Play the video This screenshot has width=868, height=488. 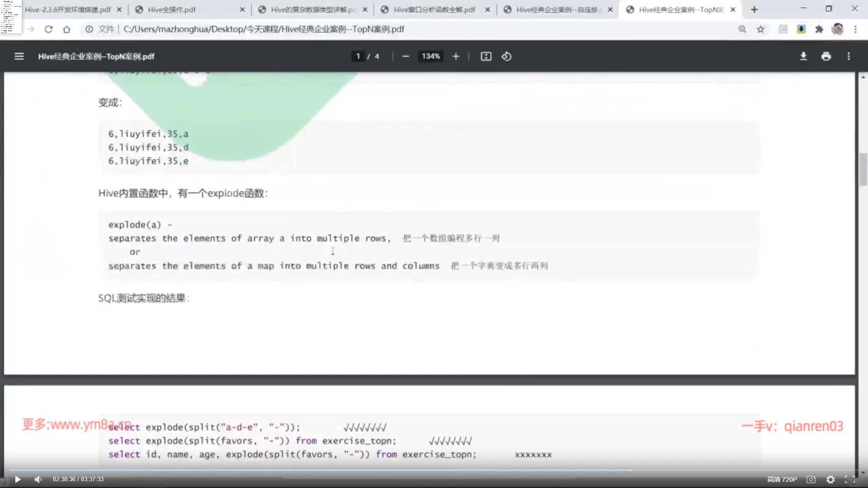pos(18,479)
